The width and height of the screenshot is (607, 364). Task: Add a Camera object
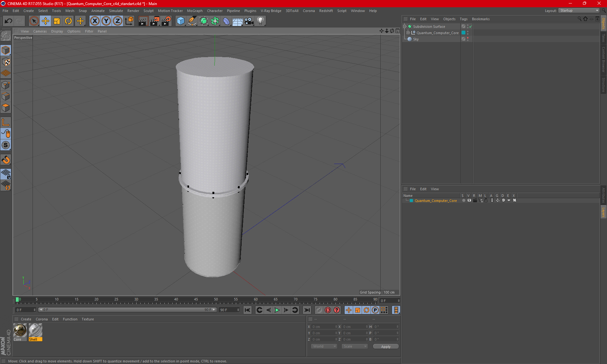coord(249,21)
